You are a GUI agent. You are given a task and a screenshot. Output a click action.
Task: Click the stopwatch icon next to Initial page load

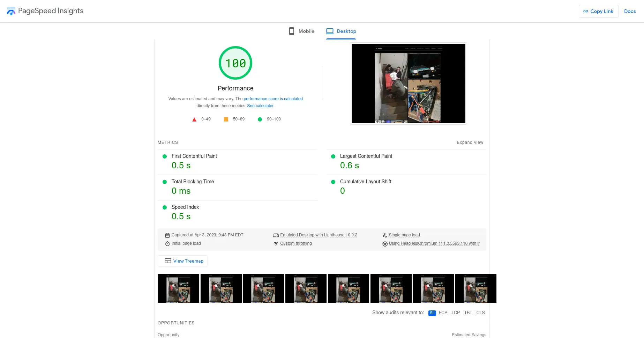pos(167,244)
